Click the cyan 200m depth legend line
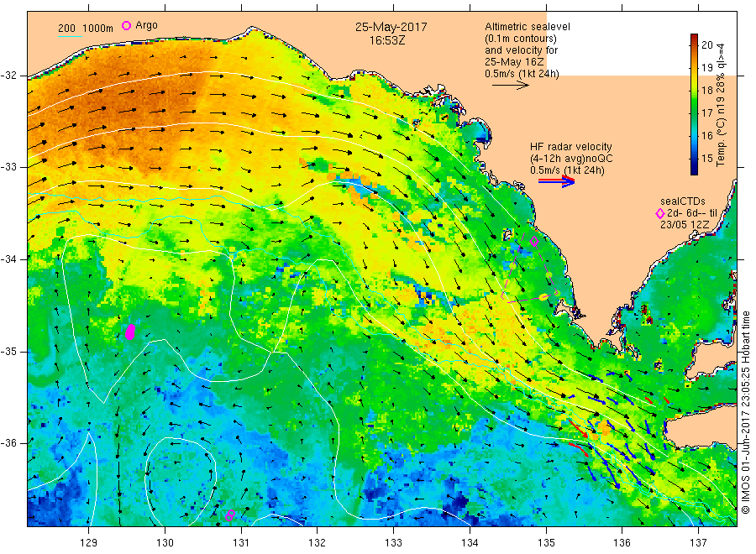 click(70, 37)
